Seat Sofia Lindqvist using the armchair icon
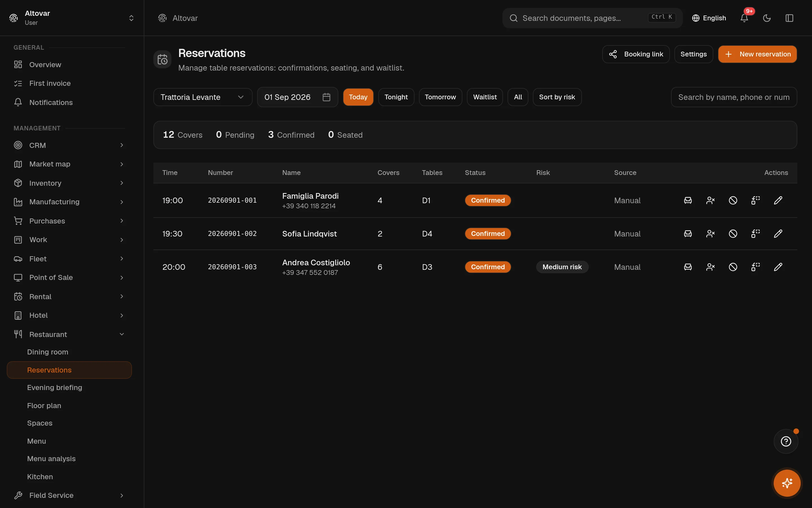This screenshot has width=812, height=508. (x=688, y=233)
